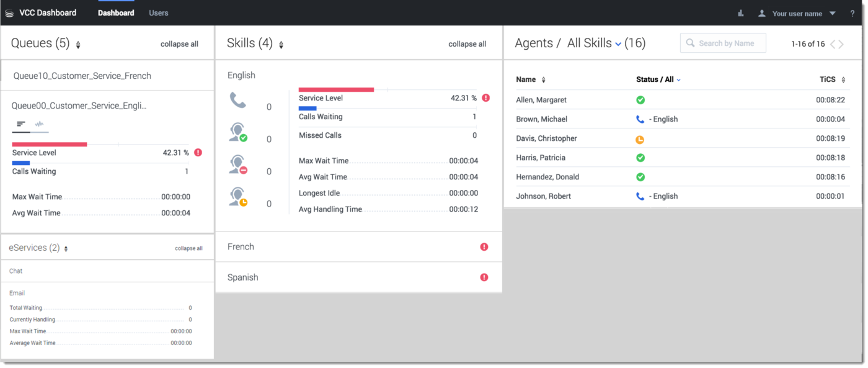This screenshot has width=868, height=368.
Task: Open the Status / All filter dropdown
Action: tap(658, 79)
